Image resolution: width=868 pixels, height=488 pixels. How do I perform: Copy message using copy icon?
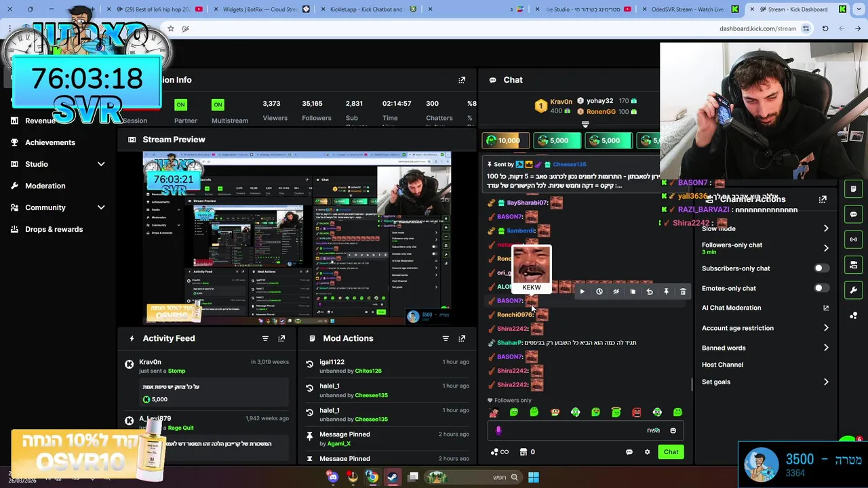pos(633,291)
